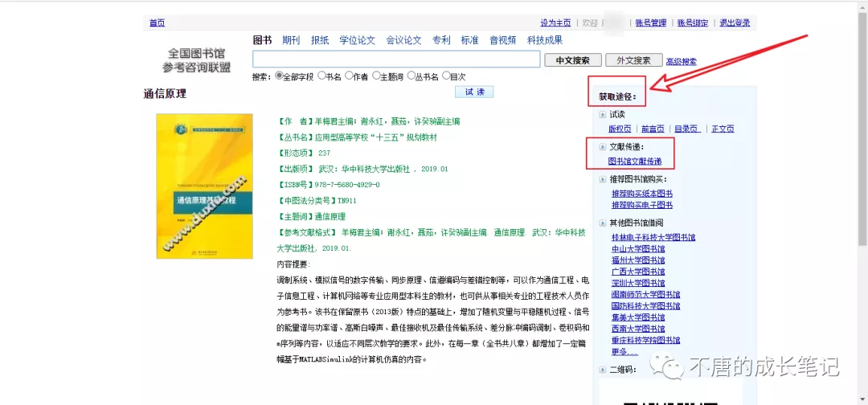Image resolution: width=868 pixels, height=405 pixels.
Task: Go to 首页 link
Action: 158,23
